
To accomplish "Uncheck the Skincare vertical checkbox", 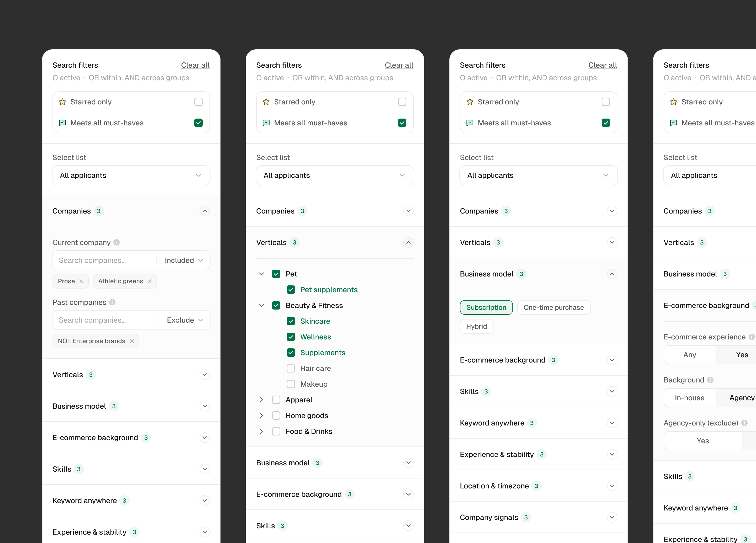I will (x=291, y=321).
